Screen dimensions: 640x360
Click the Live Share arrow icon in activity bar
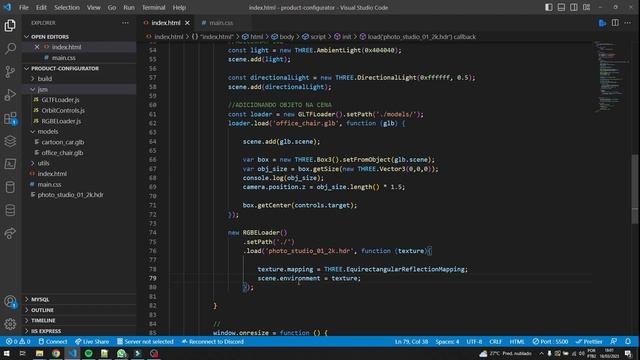(x=10, y=233)
